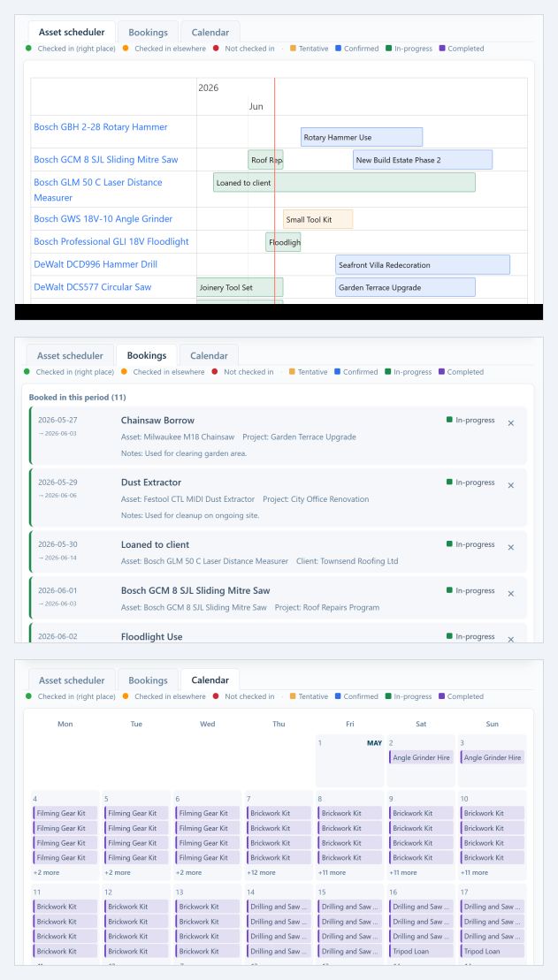
Task: Close the Bosch GCM 8 SJL Sliding Mitre Saw booking card
Action: [510, 593]
